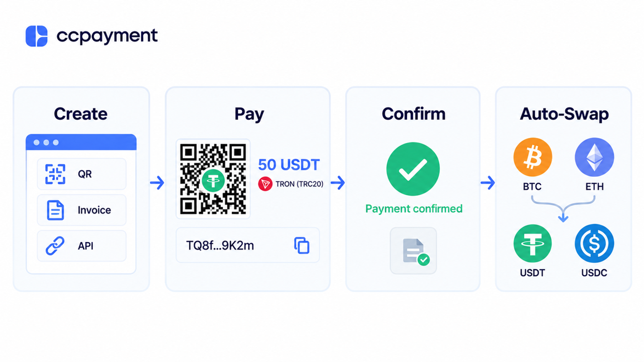Click the 50 USDT amount text

point(289,164)
